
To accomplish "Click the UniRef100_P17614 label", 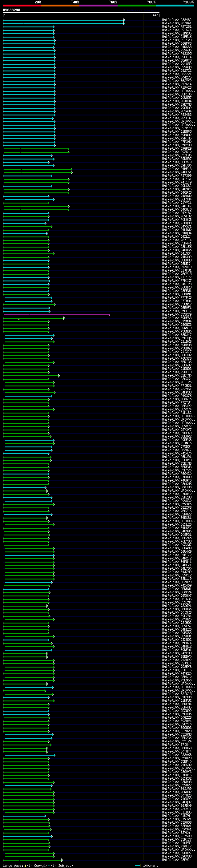I will 177,84.
